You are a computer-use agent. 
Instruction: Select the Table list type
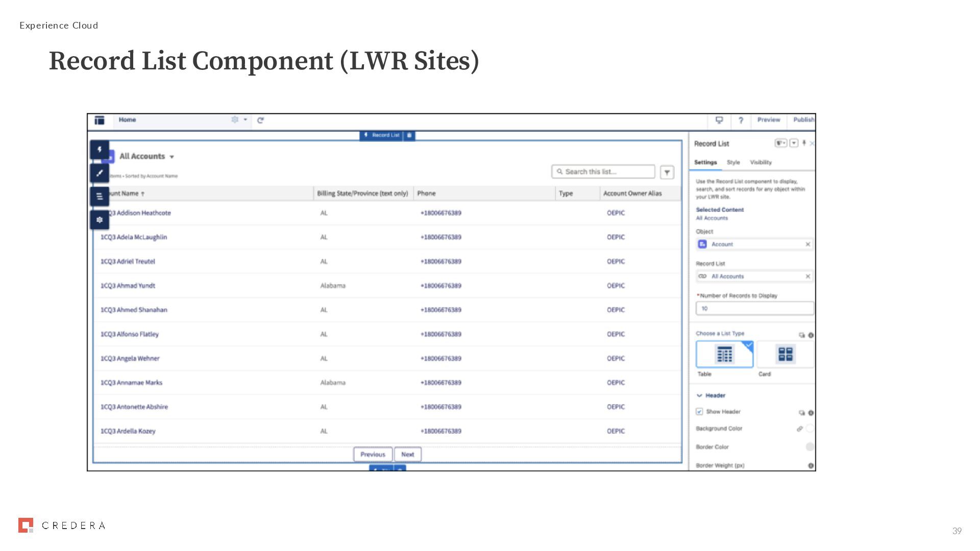(x=724, y=354)
